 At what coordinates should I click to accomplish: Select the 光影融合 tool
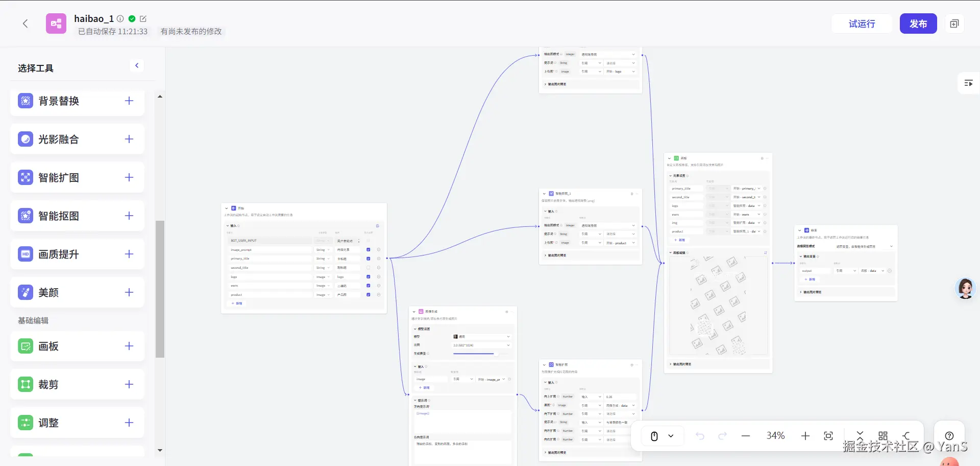pyautogui.click(x=77, y=139)
